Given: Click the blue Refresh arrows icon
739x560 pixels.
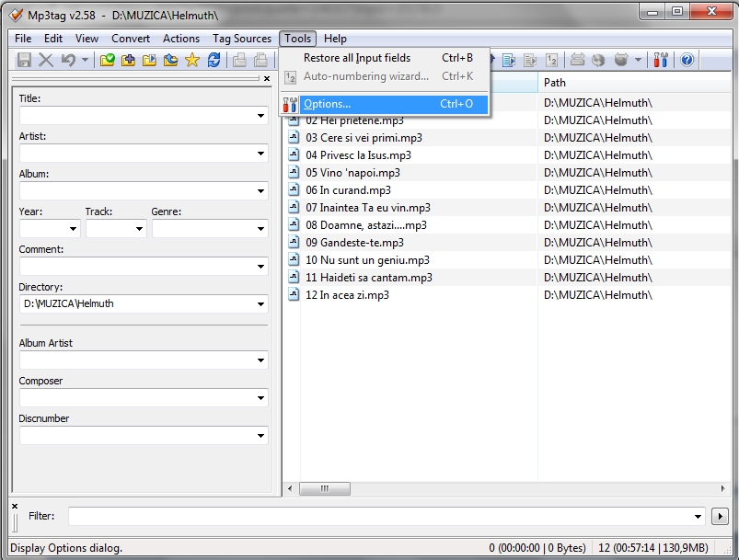Looking at the screenshot, I should [x=214, y=60].
